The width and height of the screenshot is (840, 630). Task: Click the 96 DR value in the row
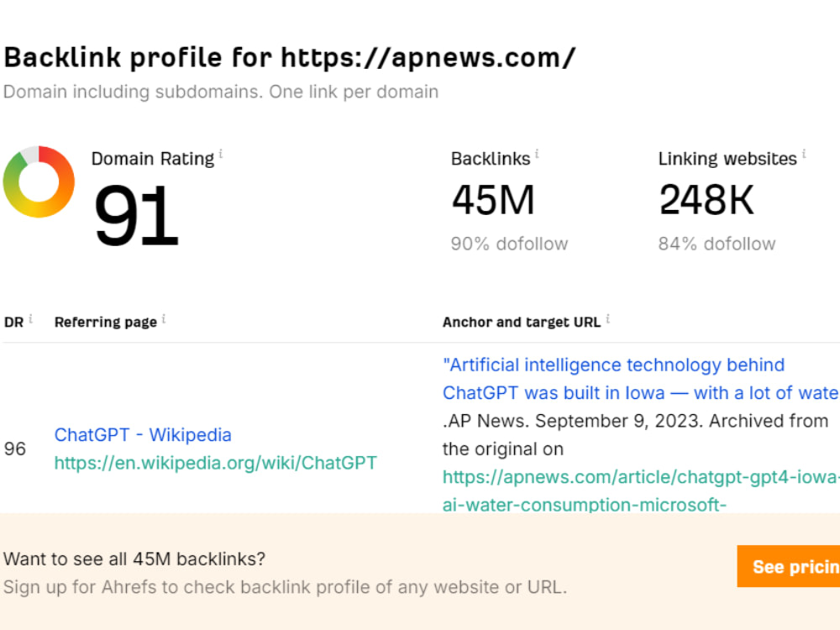(x=14, y=449)
